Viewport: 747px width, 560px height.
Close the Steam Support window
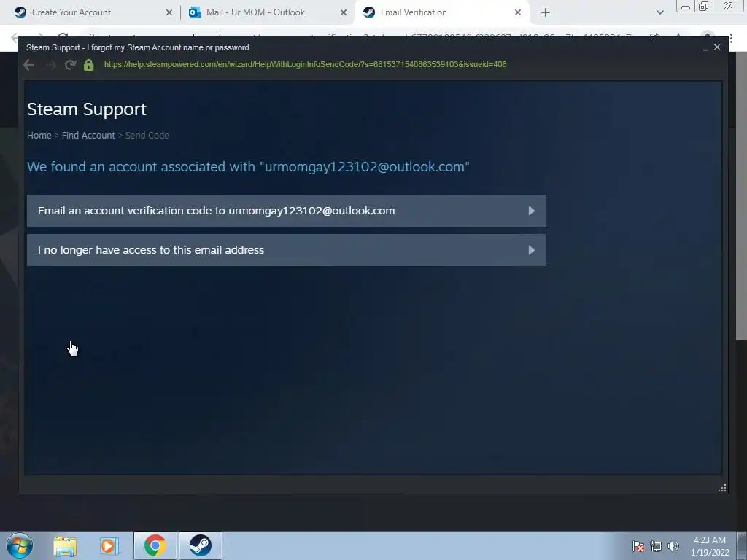pyautogui.click(x=717, y=47)
